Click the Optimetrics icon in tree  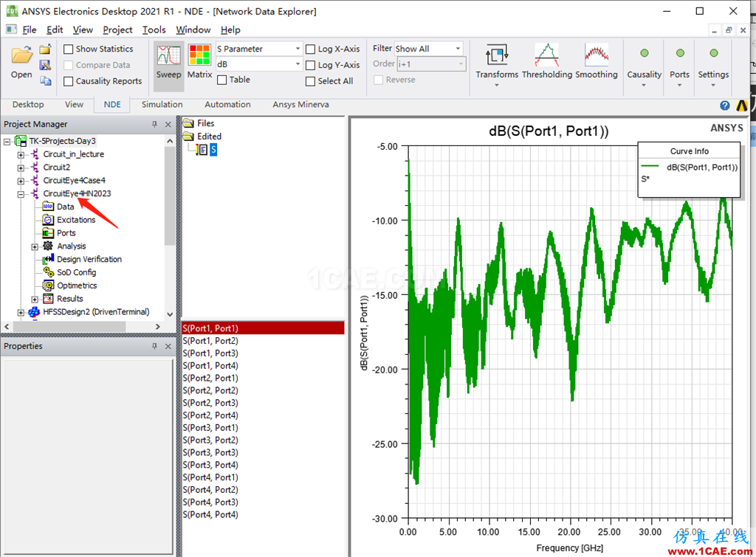[48, 286]
